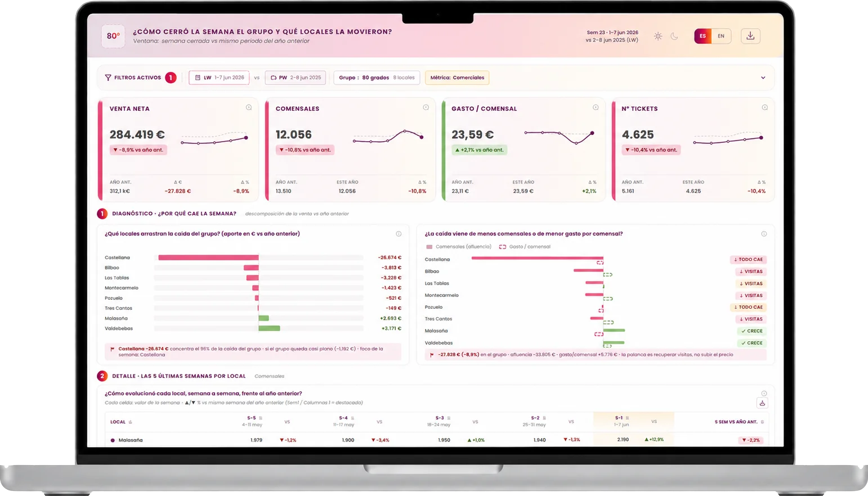Viewport: 868px width, 496px height.
Task: Click CRECE tag for Malasaña
Action: 752,331
